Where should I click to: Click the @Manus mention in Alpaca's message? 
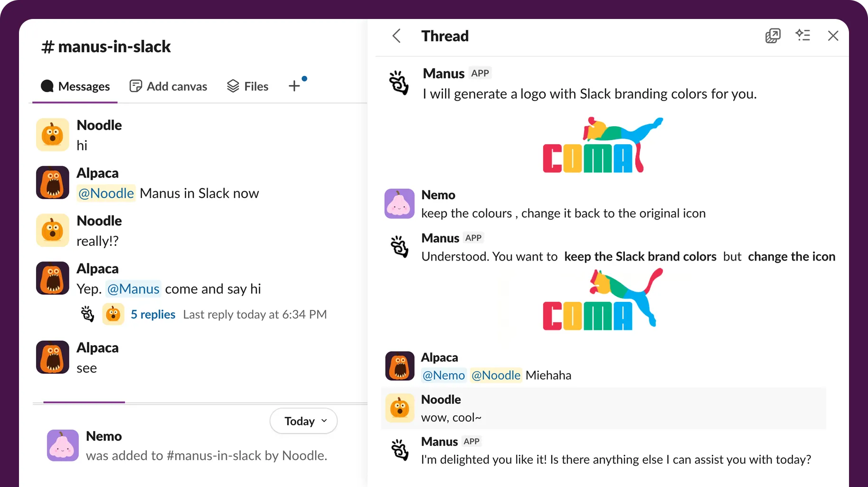133,289
